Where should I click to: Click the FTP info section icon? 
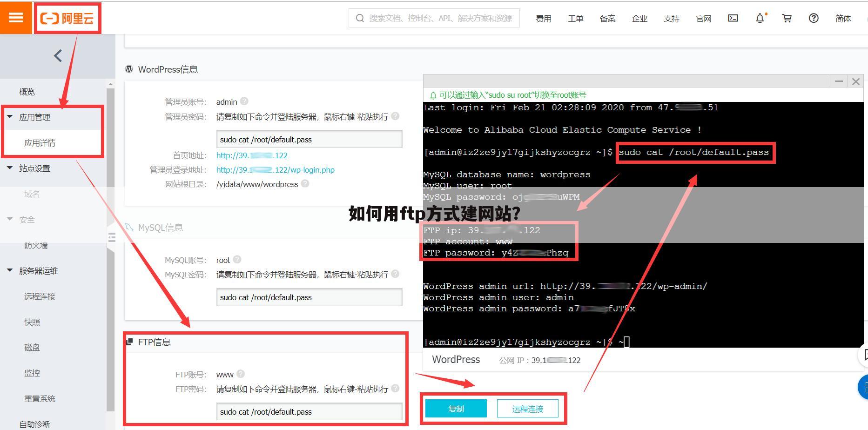129,342
